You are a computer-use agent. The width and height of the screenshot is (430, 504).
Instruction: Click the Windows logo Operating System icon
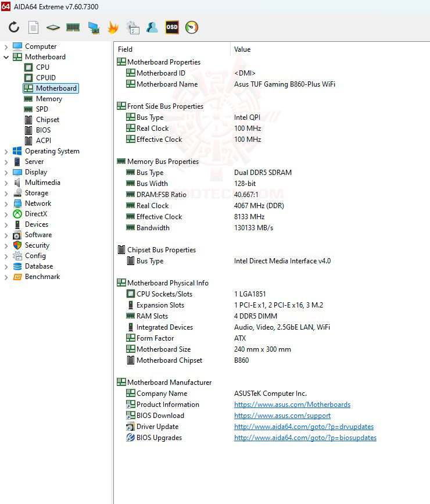[x=17, y=151]
